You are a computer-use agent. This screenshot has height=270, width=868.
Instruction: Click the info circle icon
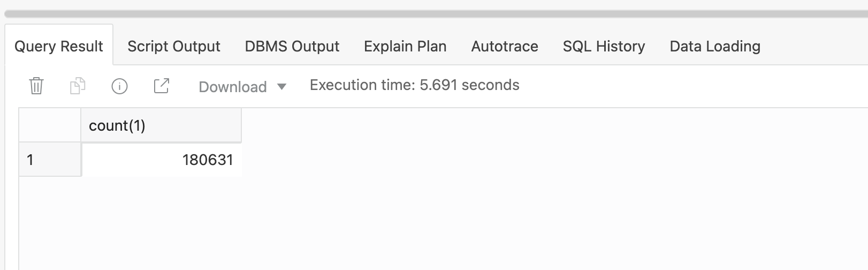tap(119, 86)
